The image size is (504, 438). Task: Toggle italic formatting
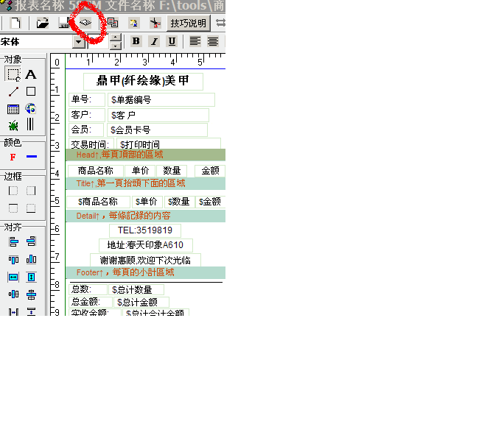click(154, 41)
